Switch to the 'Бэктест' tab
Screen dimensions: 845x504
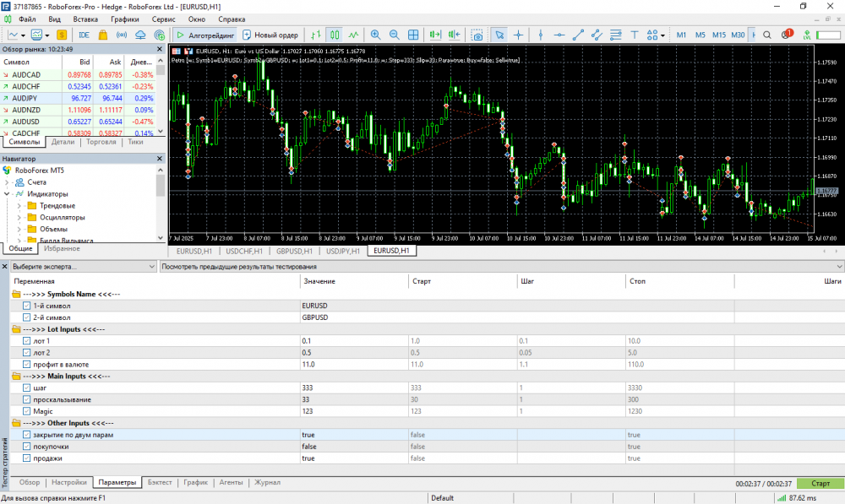160,483
